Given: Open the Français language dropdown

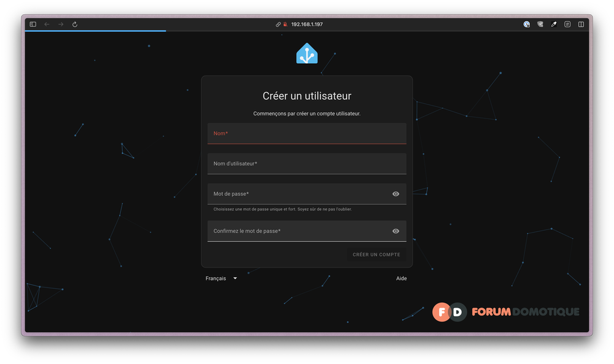Looking at the screenshot, I should point(221,278).
